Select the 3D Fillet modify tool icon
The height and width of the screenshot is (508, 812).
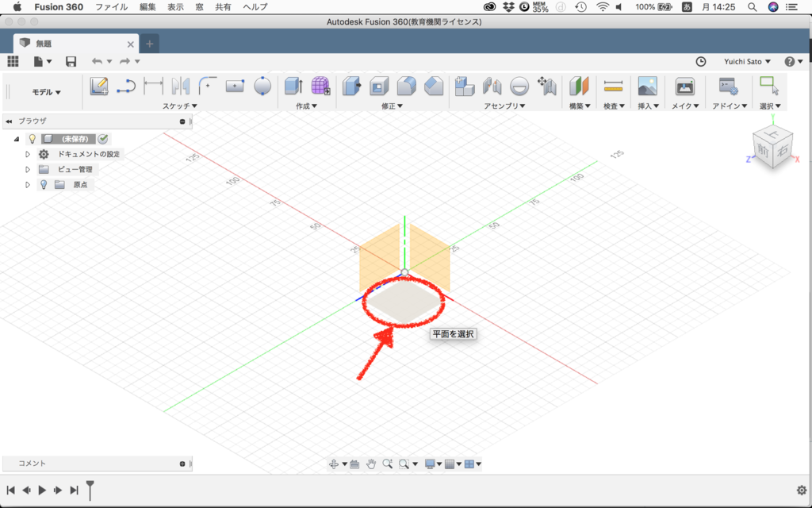pos(407,86)
